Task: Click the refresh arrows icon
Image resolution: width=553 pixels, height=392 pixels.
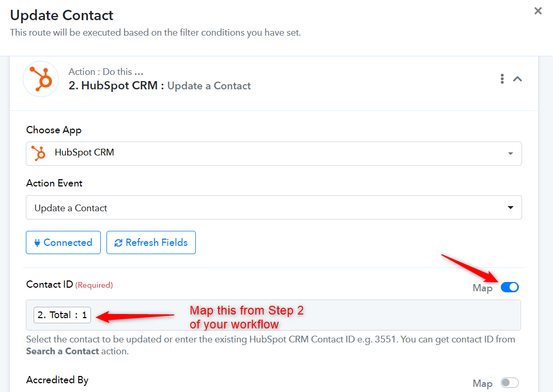Action: (x=118, y=243)
